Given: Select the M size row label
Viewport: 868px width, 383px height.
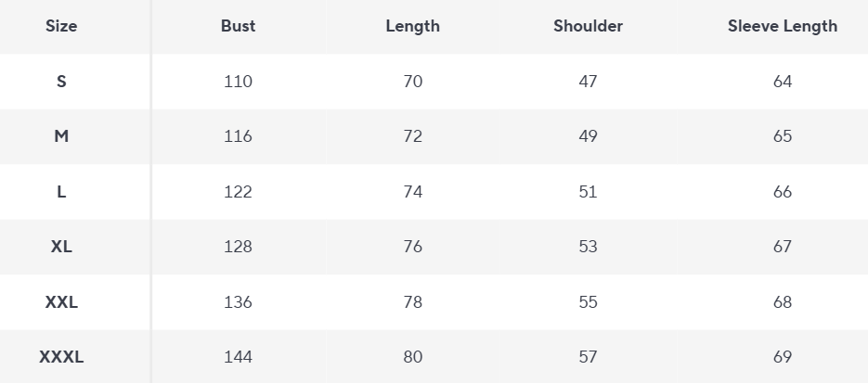Looking at the screenshot, I should point(61,136).
